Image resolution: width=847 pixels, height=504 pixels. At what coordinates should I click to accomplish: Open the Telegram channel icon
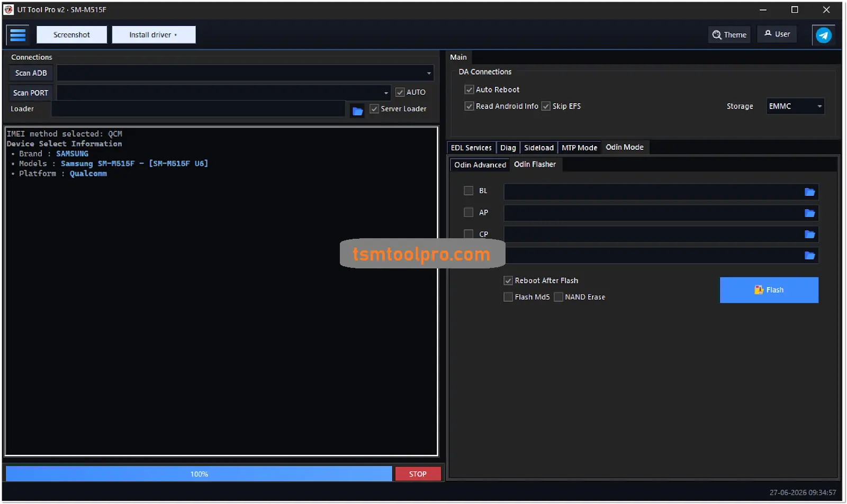point(824,35)
